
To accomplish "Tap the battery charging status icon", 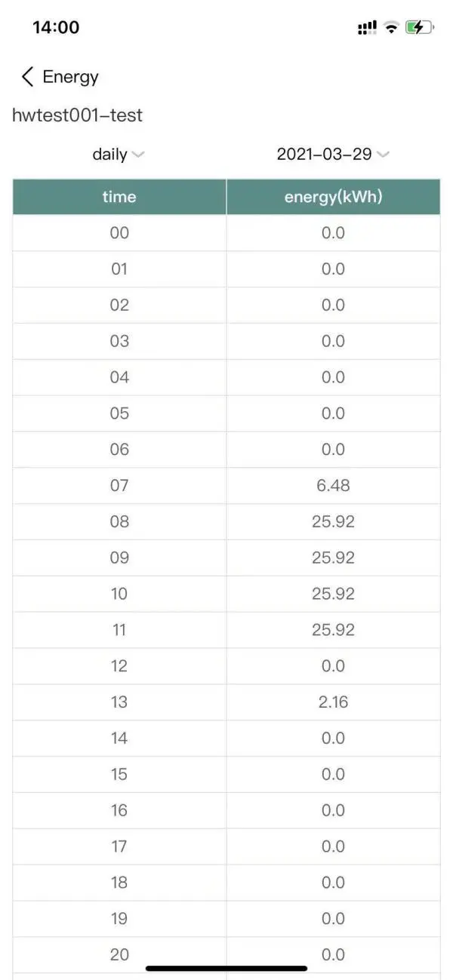I will click(x=419, y=28).
